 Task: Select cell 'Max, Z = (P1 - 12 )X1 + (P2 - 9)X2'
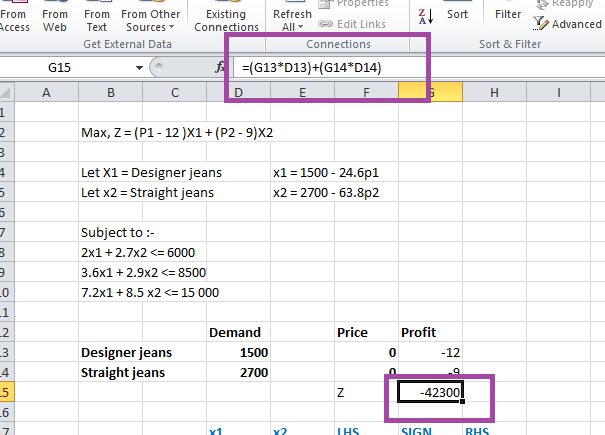pos(177,133)
